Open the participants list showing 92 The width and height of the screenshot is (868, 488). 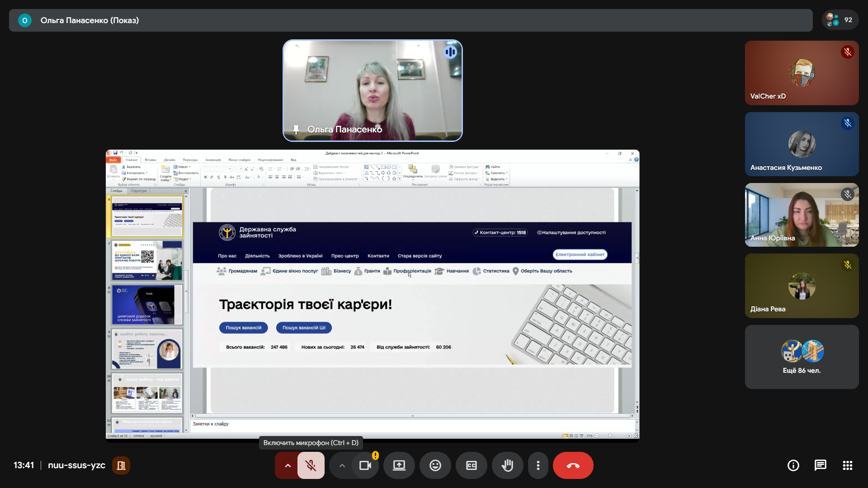point(840,20)
